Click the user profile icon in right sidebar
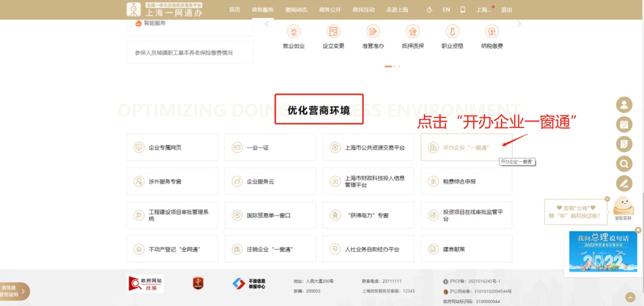The image size is (644, 306). point(624,105)
